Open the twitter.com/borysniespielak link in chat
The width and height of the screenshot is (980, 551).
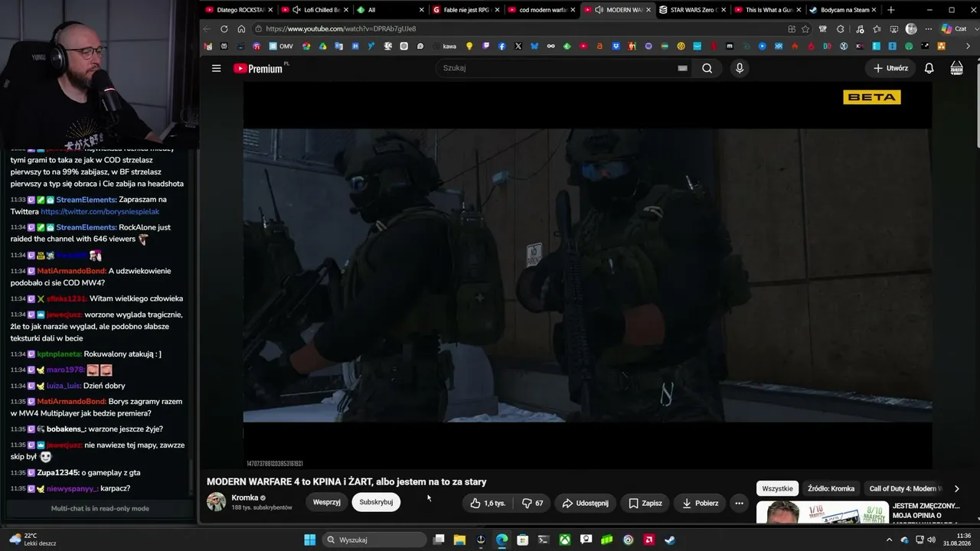pos(100,211)
